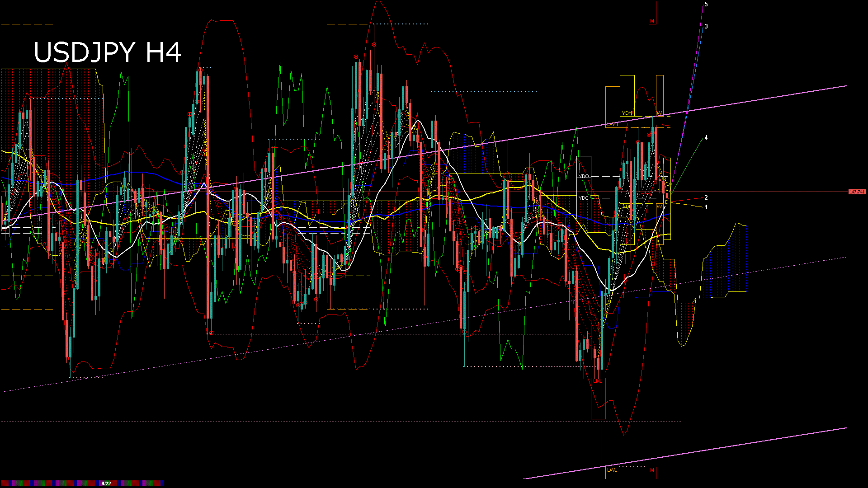Select the YDC level label

coord(584,198)
